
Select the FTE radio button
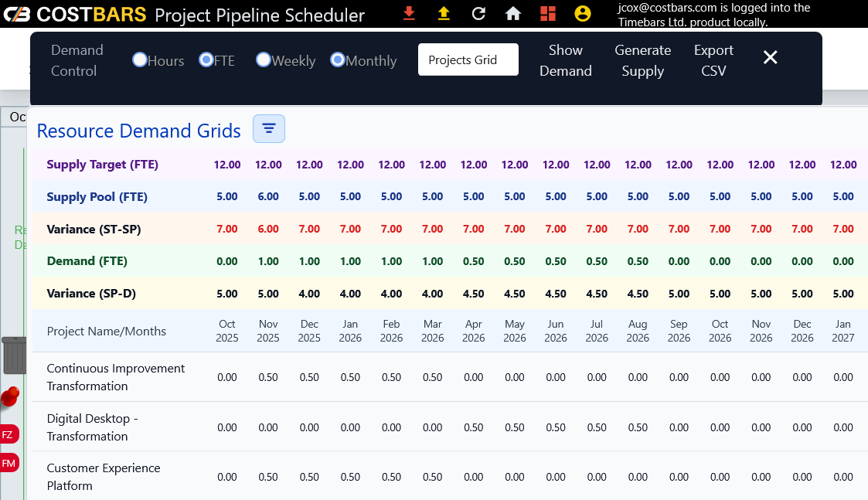point(206,60)
